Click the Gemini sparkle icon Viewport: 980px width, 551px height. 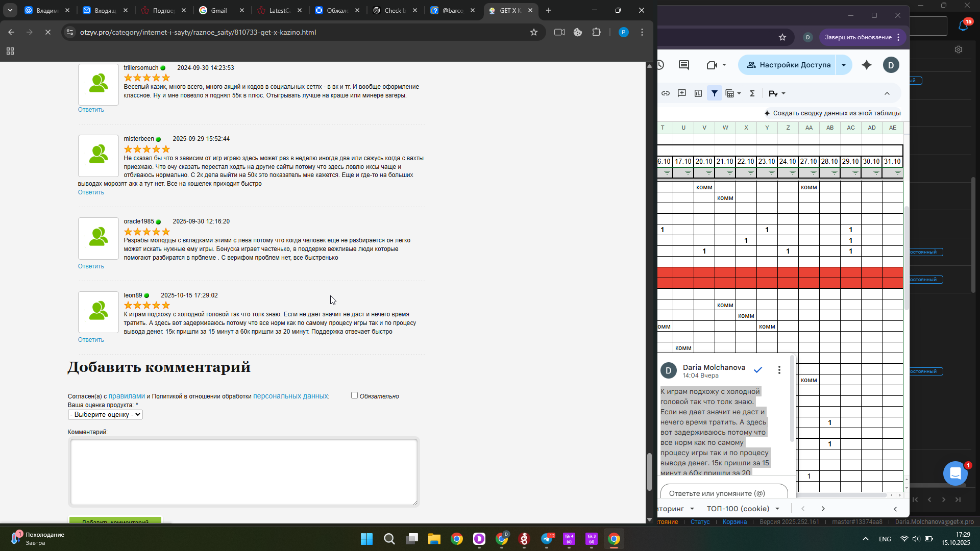click(867, 65)
